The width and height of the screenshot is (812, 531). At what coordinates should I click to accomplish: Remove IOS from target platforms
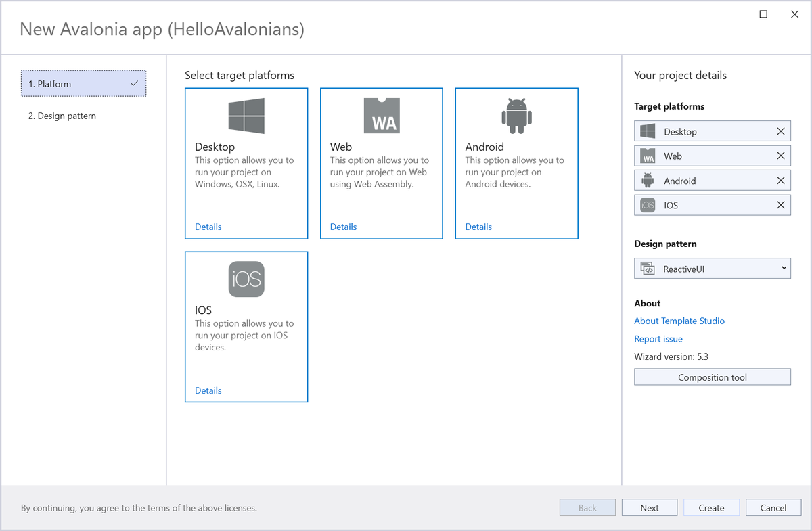point(781,205)
